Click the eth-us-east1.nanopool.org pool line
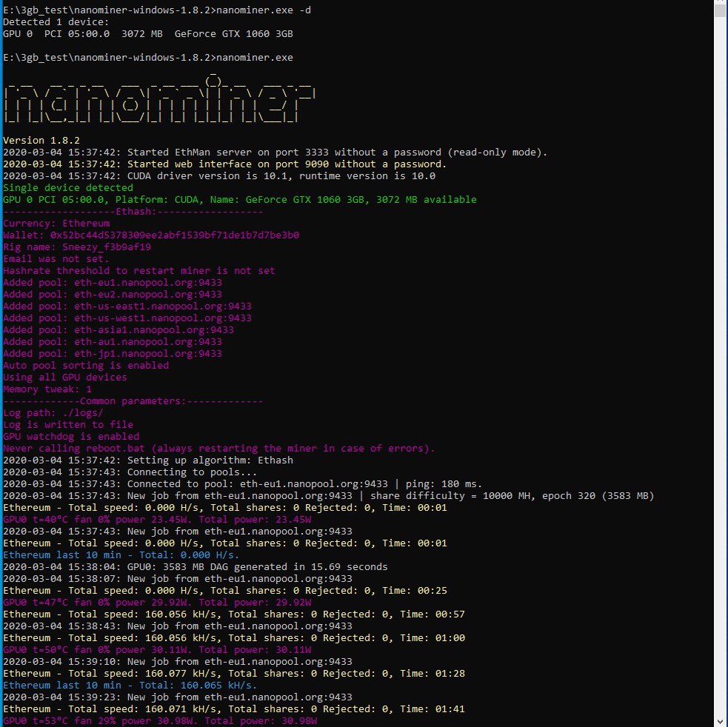This screenshot has width=728, height=727. [x=127, y=306]
